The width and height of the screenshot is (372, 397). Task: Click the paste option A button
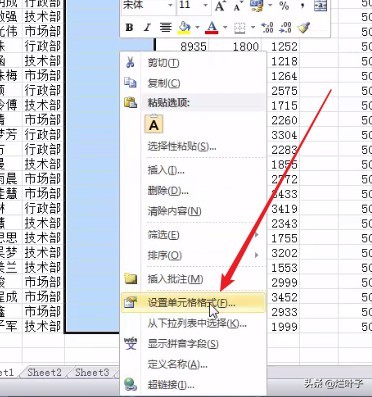click(x=154, y=124)
